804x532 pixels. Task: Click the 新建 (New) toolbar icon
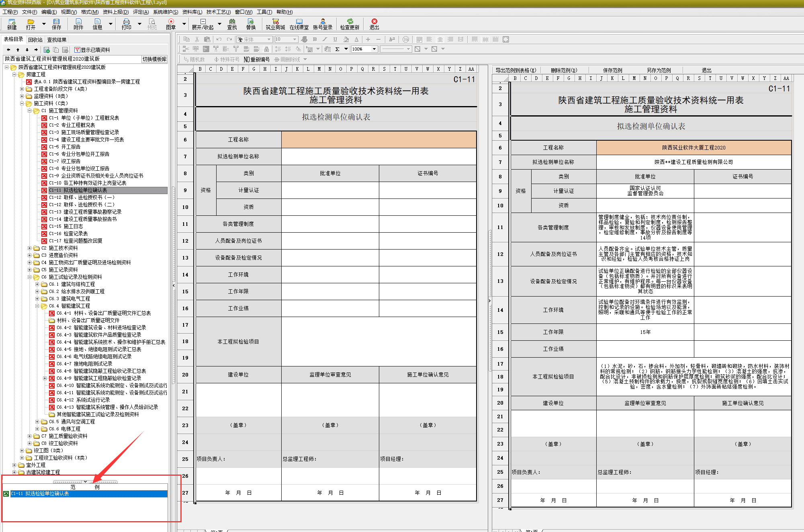point(12,23)
